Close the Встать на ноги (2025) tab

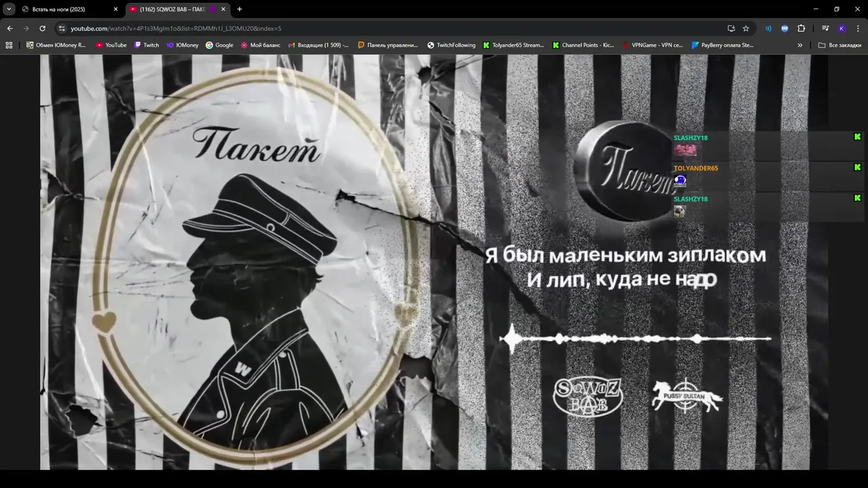coord(115,9)
